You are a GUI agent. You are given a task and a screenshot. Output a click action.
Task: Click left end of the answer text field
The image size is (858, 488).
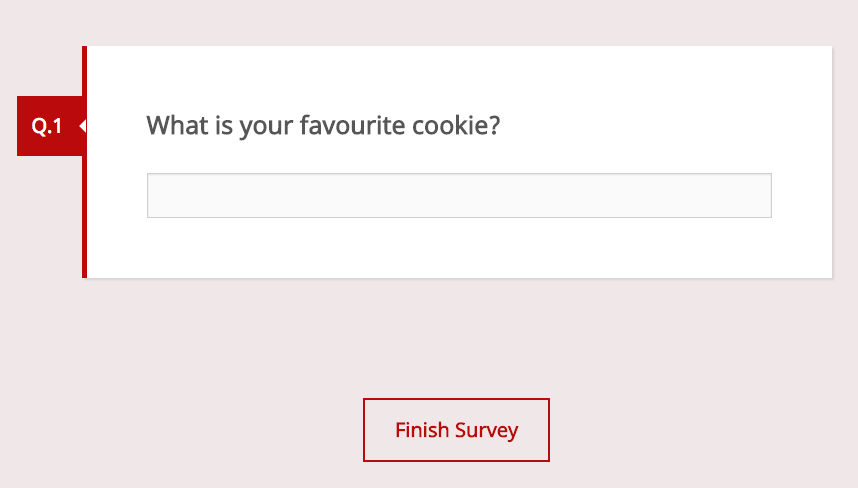coord(158,195)
